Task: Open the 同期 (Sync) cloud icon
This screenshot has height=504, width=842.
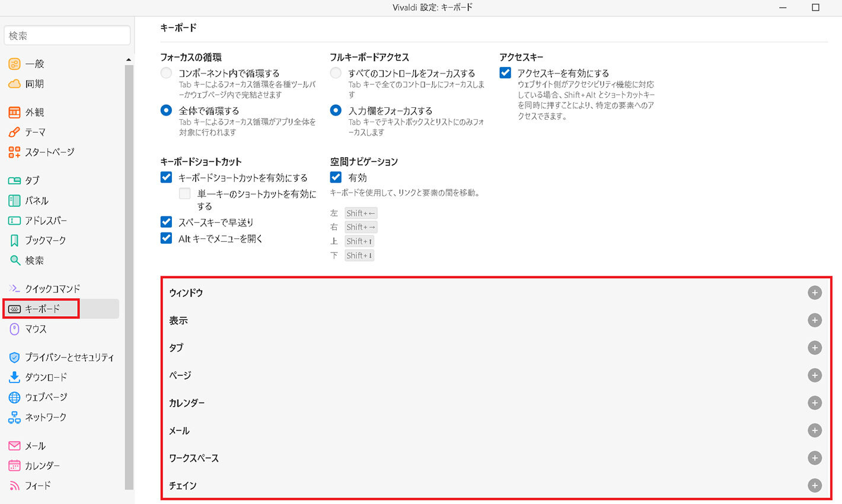Action: [14, 84]
